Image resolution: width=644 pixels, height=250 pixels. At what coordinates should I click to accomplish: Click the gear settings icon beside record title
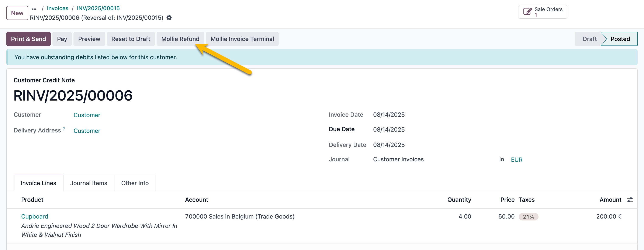pyautogui.click(x=169, y=18)
